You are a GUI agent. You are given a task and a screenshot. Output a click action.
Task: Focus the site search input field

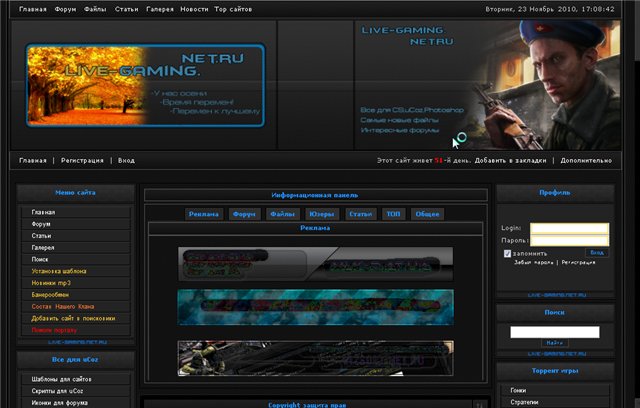click(555, 332)
